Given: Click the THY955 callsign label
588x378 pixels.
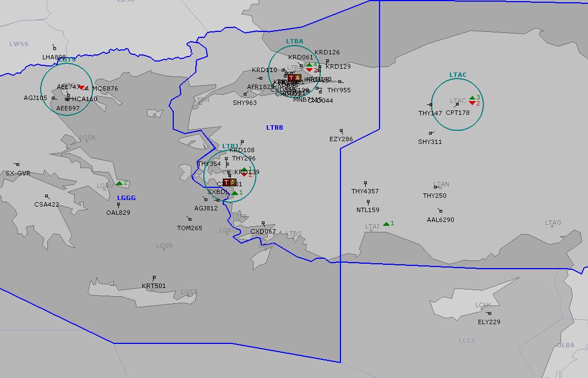Looking at the screenshot, I should [x=339, y=90].
